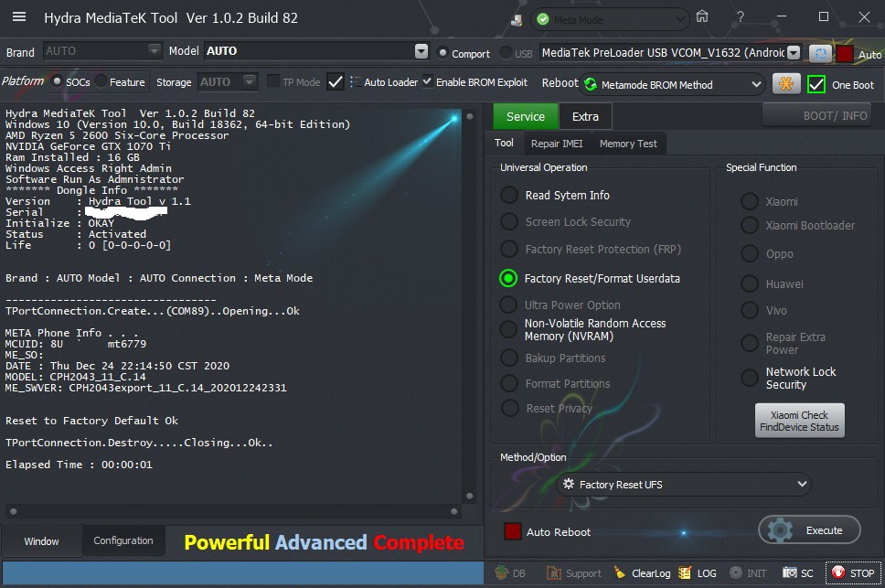Screen dimensions: 885x588
Task: Take screenshot with SC button
Action: tap(797, 573)
